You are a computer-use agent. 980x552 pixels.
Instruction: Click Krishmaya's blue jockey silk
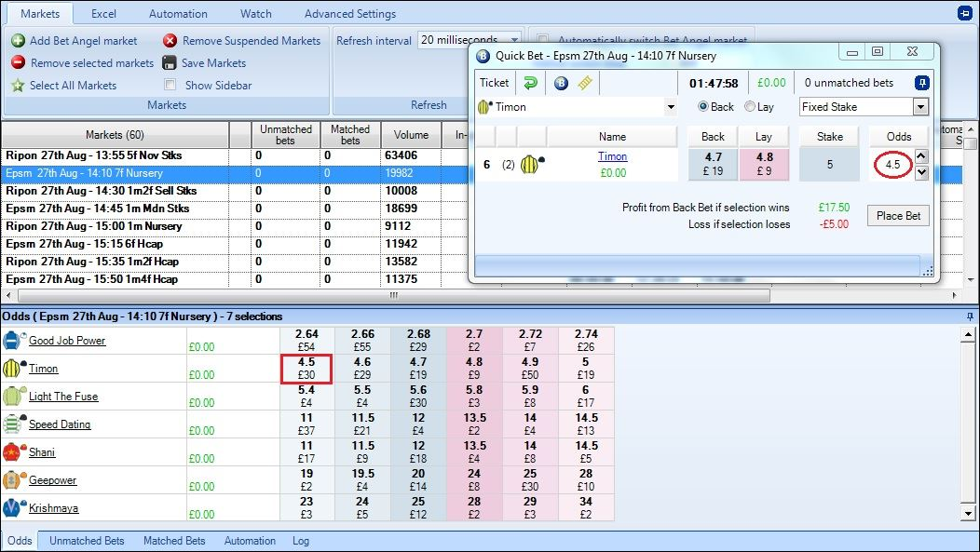[14, 507]
